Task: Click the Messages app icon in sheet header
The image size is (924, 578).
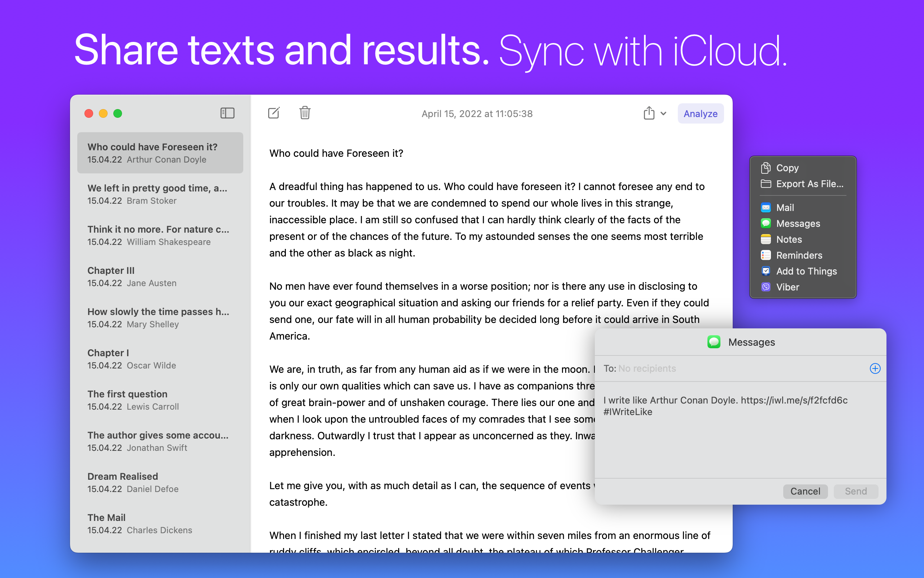Action: pos(714,342)
